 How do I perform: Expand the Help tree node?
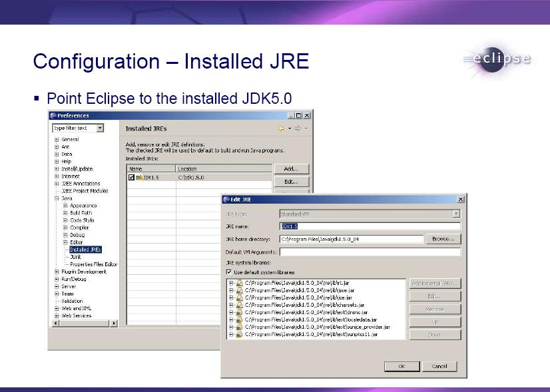tap(57, 162)
